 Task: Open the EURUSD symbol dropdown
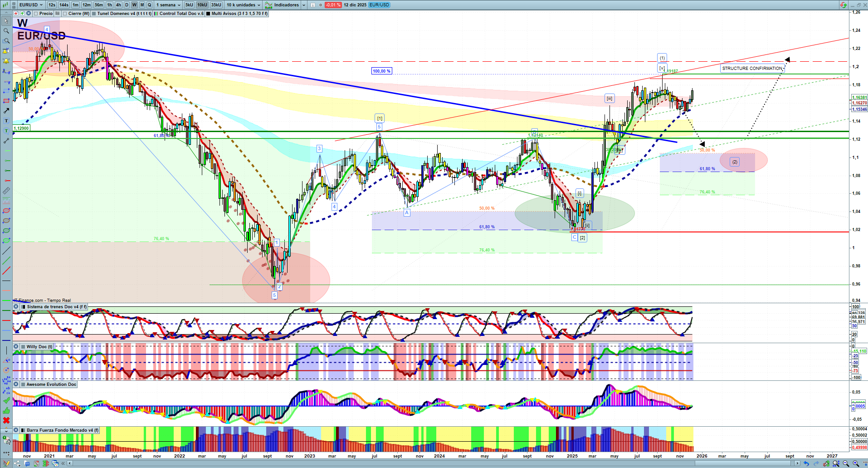[x=31, y=5]
